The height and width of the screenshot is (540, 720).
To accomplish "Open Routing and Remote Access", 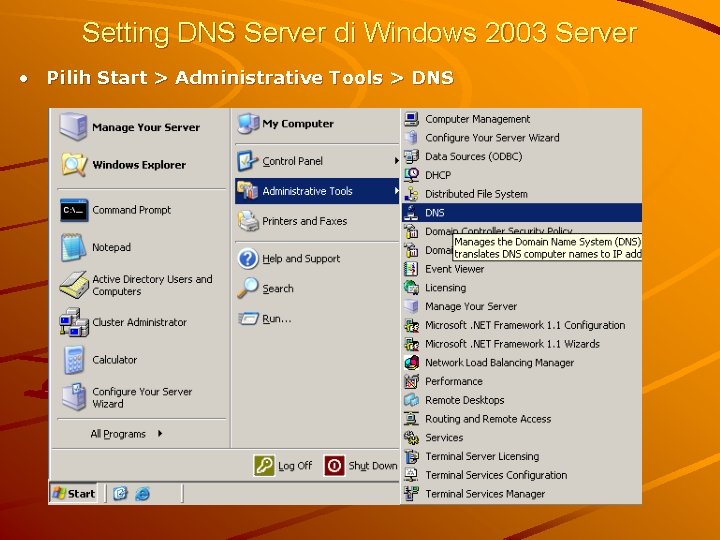I will click(522, 419).
